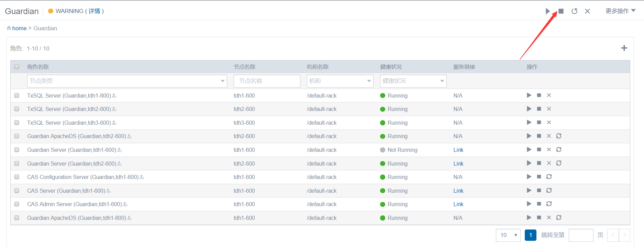Go to home via breadcrumb
The width and height of the screenshot is (644, 247).
coord(19,28)
